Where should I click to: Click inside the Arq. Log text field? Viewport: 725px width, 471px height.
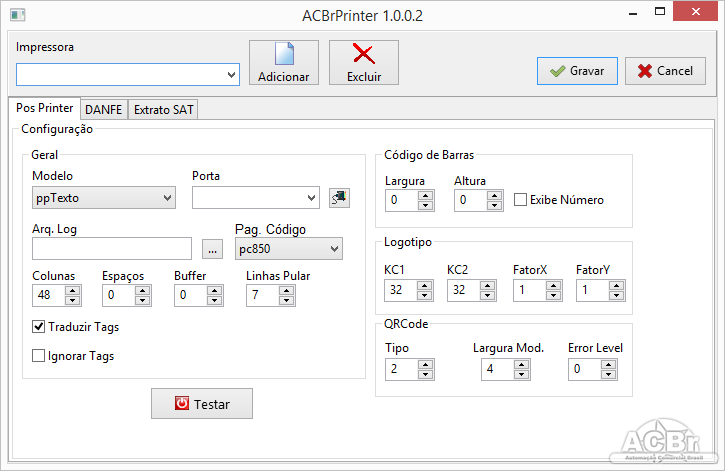point(112,249)
